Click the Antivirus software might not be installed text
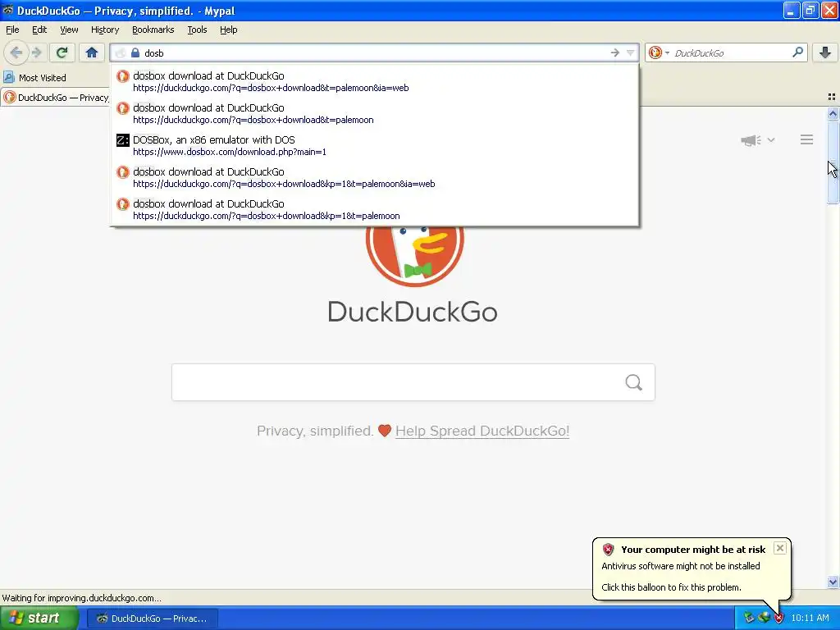 pos(680,566)
